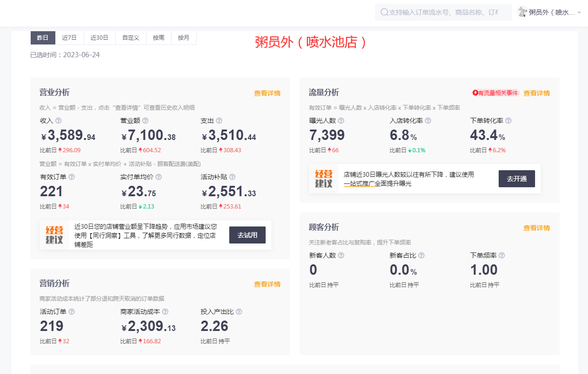
Task: Open the 自定义 date range tab
Action: 131,38
